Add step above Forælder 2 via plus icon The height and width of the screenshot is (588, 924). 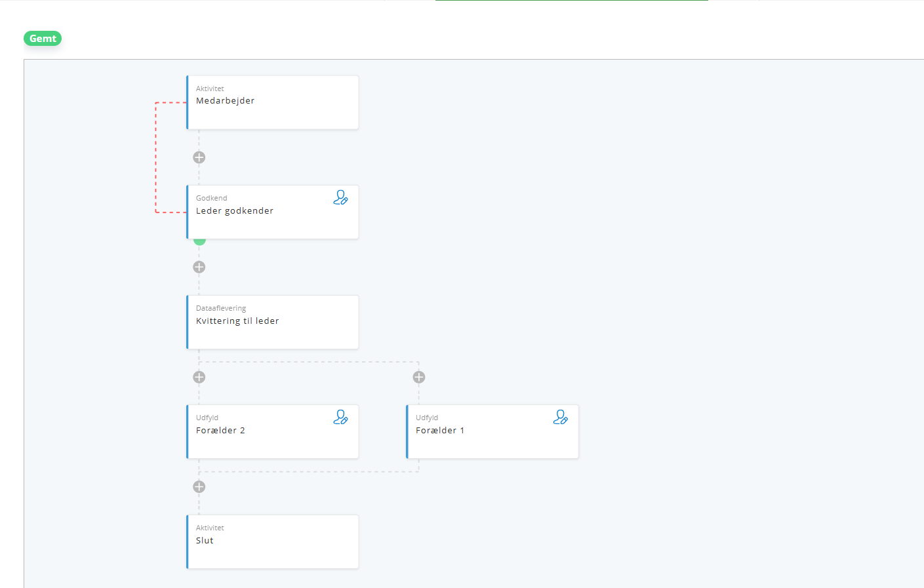pos(199,377)
